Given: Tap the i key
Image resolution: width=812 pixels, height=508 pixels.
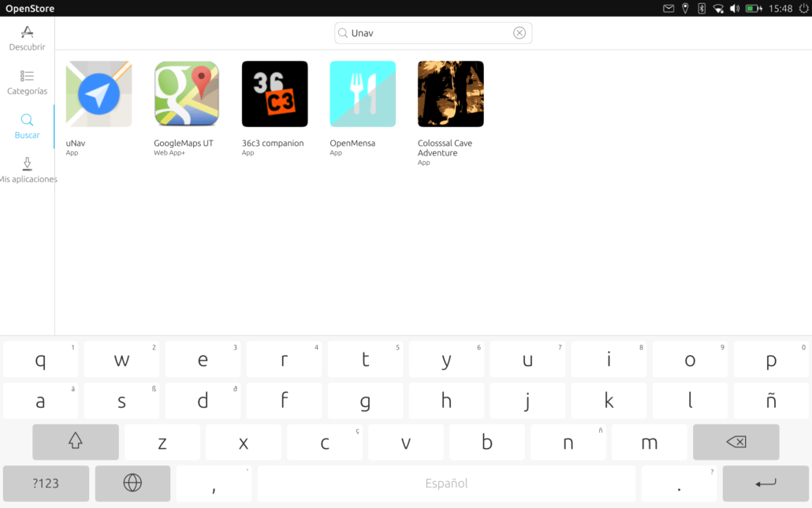Looking at the screenshot, I should pyautogui.click(x=609, y=359).
